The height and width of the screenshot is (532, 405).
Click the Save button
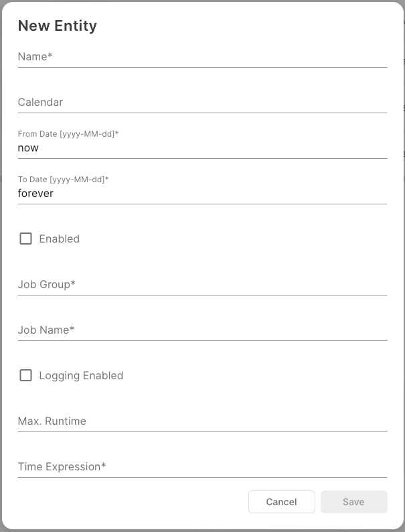[353, 502]
